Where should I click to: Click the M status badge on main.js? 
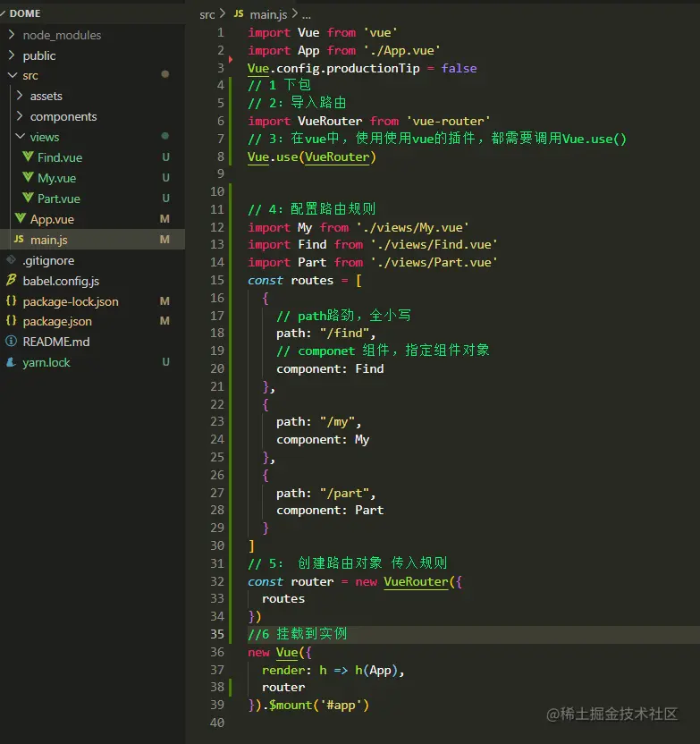click(x=164, y=239)
